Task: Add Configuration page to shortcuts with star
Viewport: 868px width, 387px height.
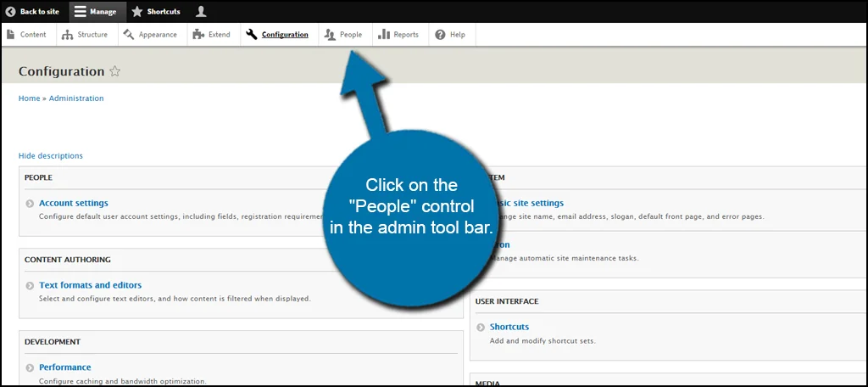Action: (x=115, y=72)
